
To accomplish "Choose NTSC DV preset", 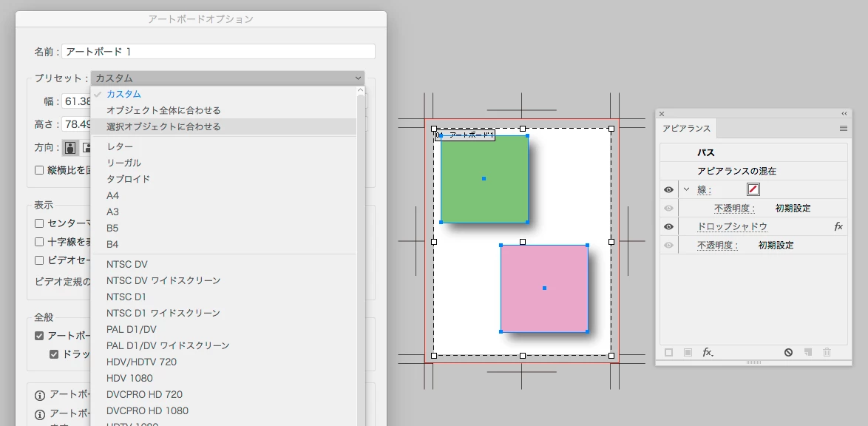I will pyautogui.click(x=223, y=264).
